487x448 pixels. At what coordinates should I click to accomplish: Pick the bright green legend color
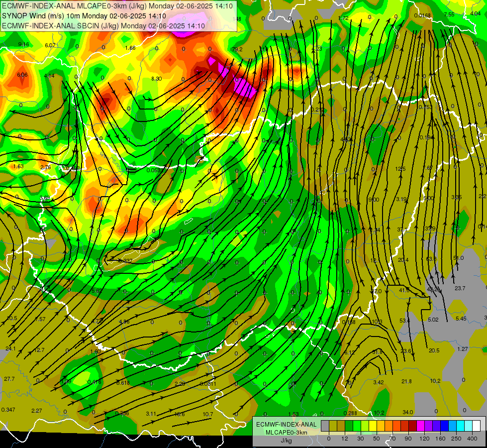pos(357,426)
